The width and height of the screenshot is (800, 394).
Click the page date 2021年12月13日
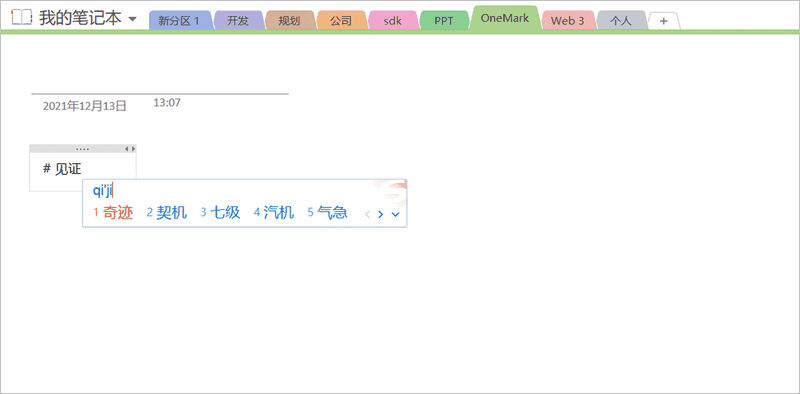pyautogui.click(x=85, y=106)
